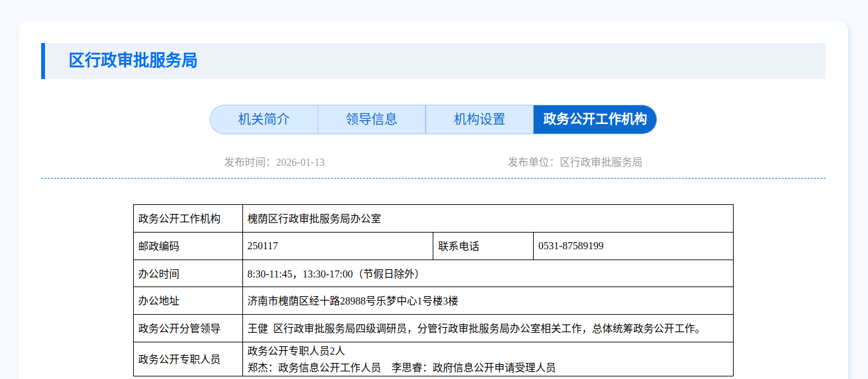Click the 槐荫区行政审批服务局办公室 cell
Image resolution: width=868 pixels, height=379 pixels.
pyautogui.click(x=314, y=219)
